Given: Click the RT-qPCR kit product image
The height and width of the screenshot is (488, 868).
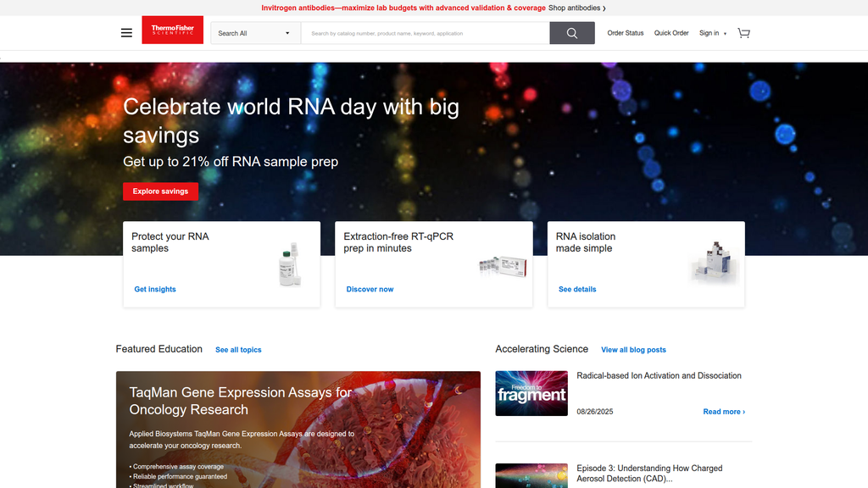Looking at the screenshot, I should pos(503,267).
